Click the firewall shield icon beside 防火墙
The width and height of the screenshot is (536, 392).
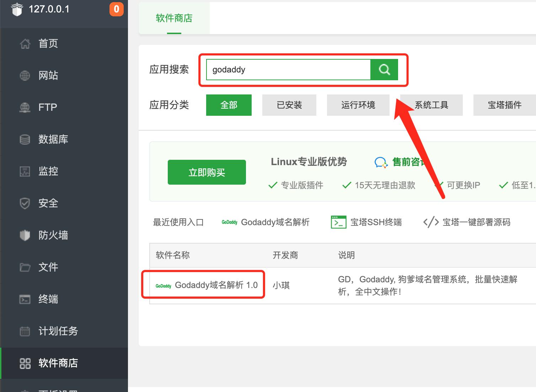click(x=25, y=235)
